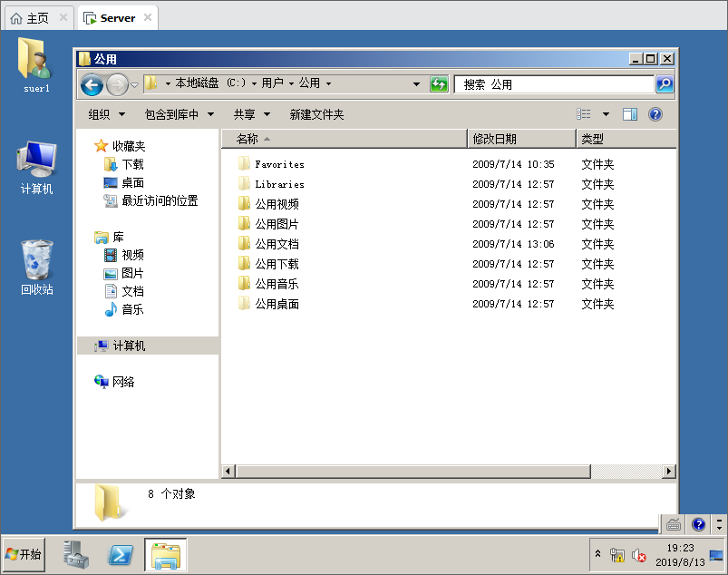Viewport: 728px width, 575px height.
Task: Click the Back navigation arrow button
Action: 92,84
